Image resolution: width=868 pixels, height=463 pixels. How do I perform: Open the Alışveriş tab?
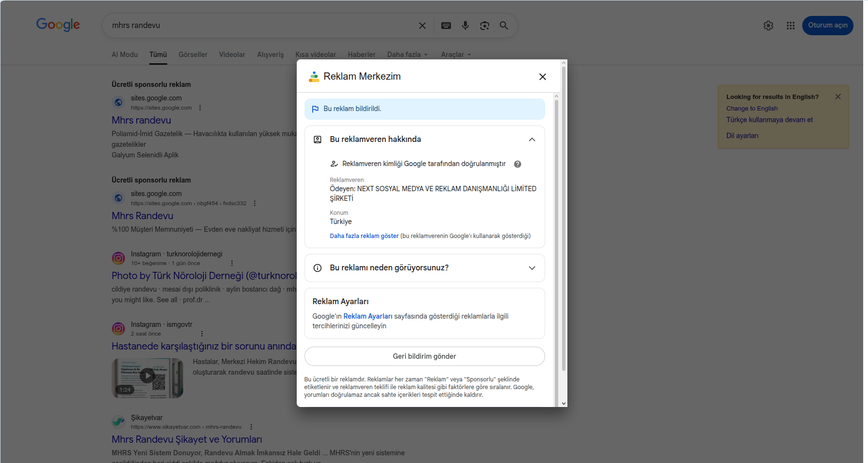click(271, 55)
